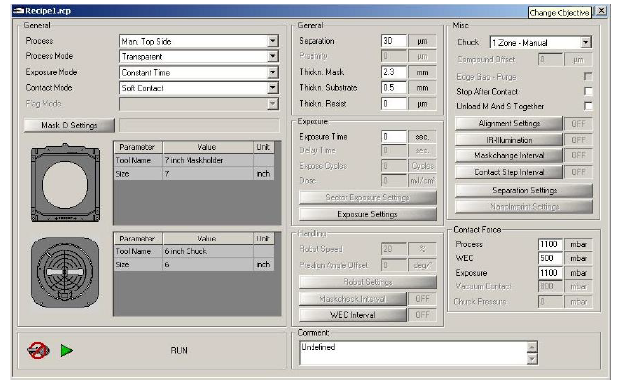This screenshot has height=385, width=624.
Task: Click the WEC Interval button
Action: 353,315
